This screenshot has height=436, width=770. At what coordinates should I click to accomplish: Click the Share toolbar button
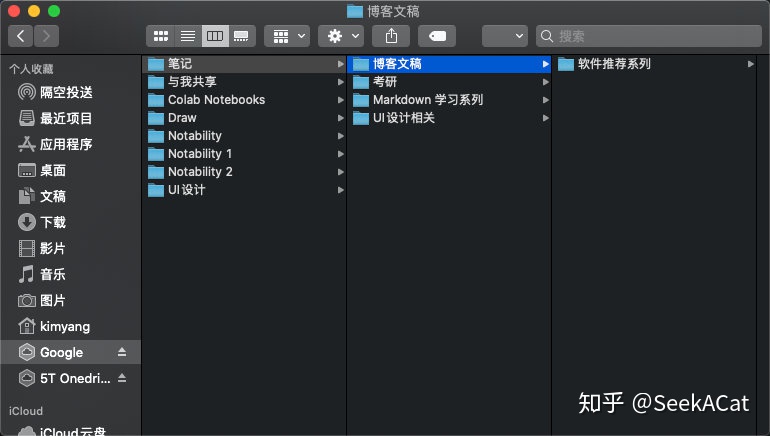pos(391,36)
